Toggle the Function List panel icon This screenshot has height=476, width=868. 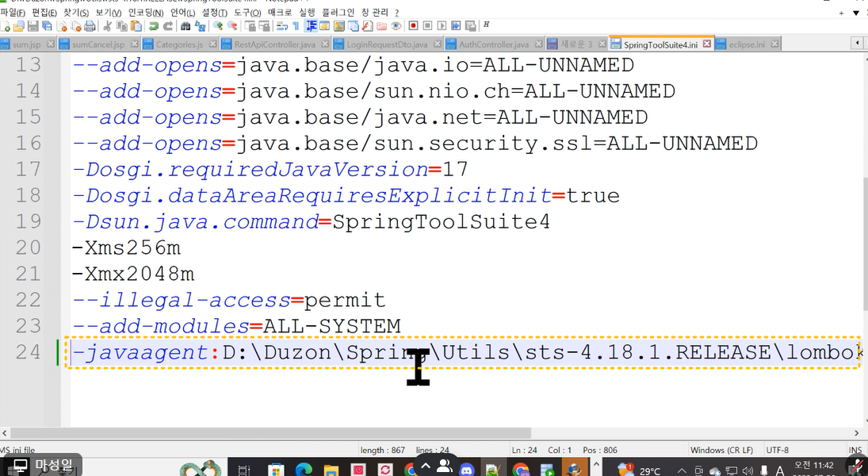tap(367, 26)
